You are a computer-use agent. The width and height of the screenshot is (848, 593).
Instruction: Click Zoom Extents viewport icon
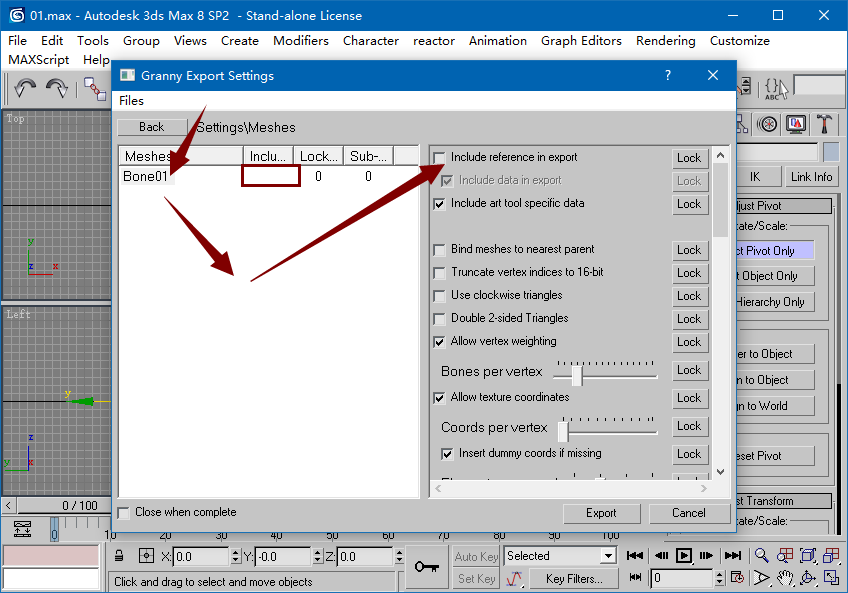pos(807,555)
